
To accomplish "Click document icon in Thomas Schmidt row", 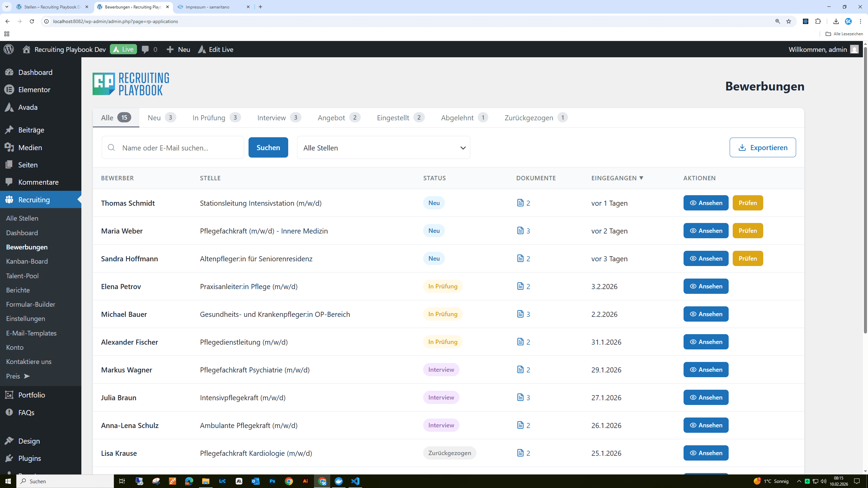I will pyautogui.click(x=520, y=203).
